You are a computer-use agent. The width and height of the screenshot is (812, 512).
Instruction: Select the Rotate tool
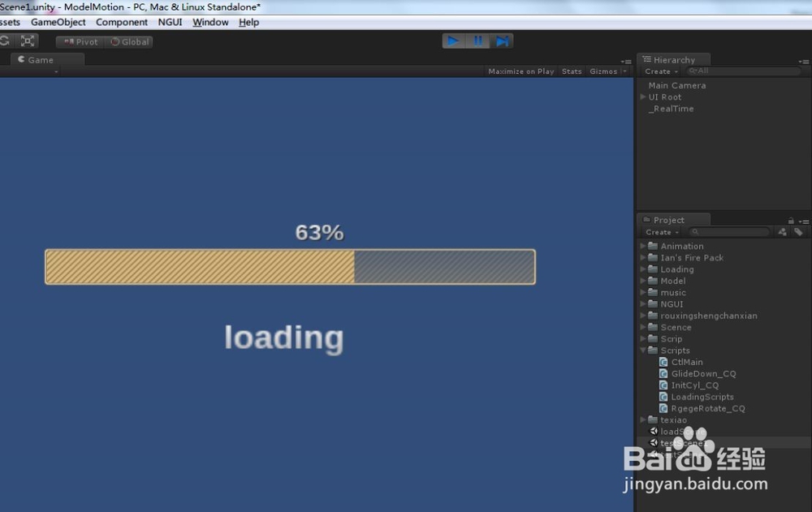point(6,40)
